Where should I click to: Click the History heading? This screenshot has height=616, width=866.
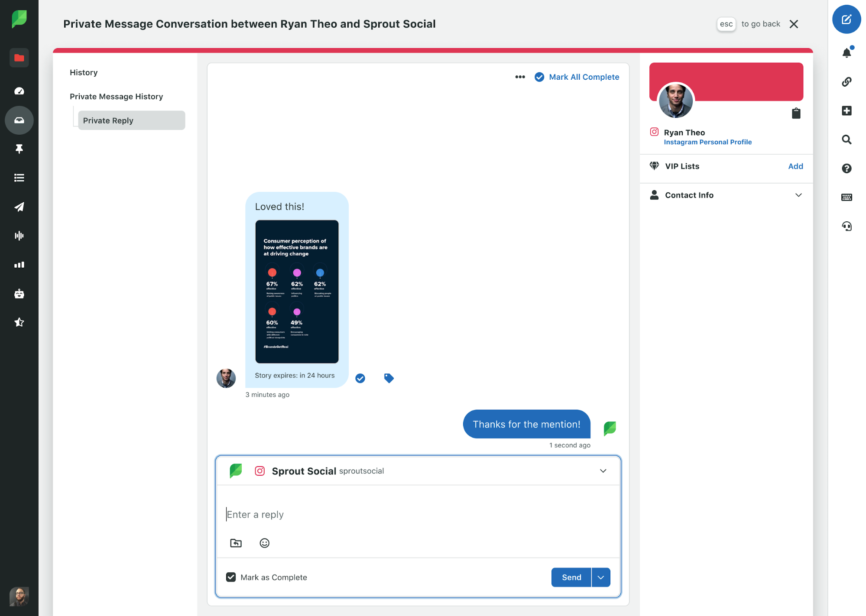84,72
